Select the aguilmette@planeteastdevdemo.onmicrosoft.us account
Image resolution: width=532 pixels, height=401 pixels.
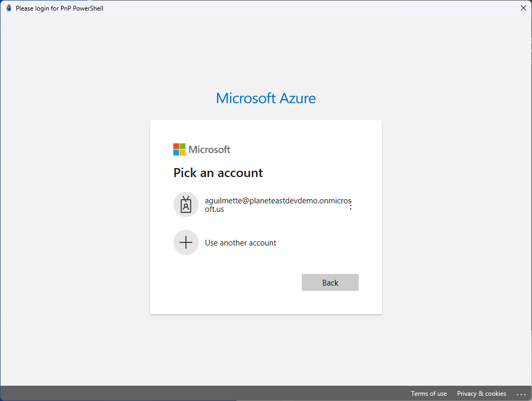point(263,204)
